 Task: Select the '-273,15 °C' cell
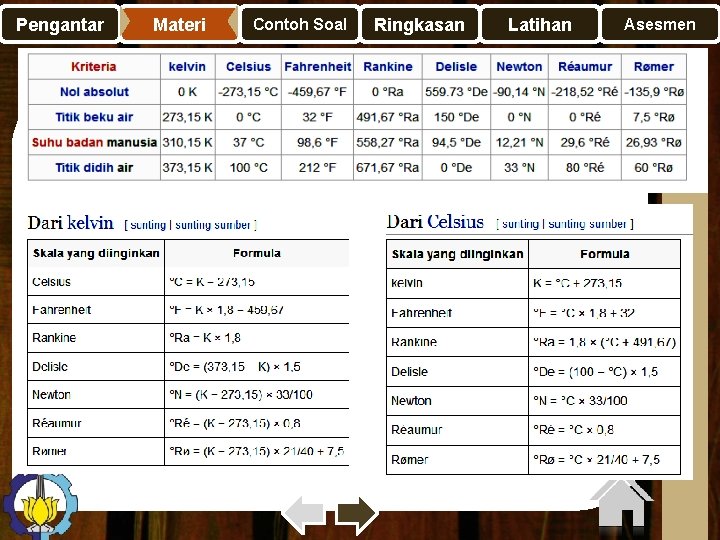pyautogui.click(x=248, y=92)
